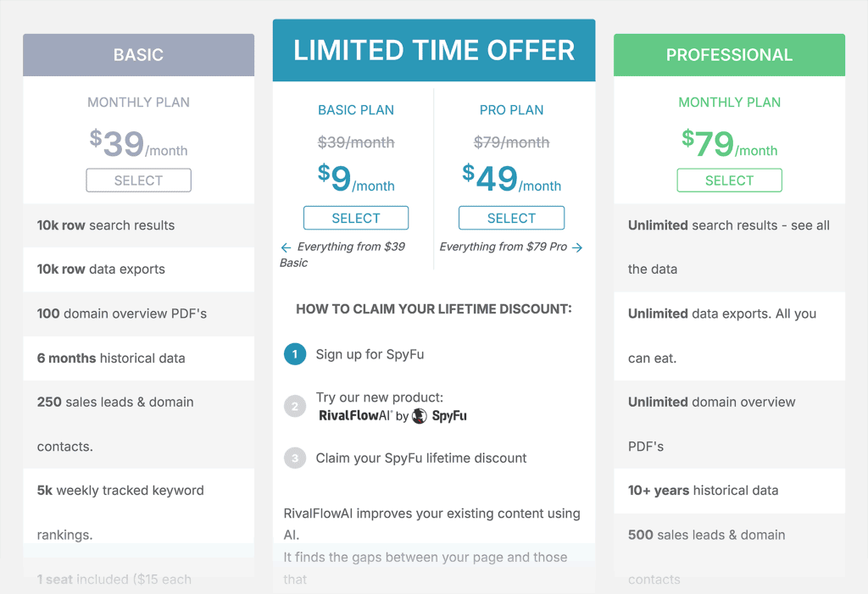Image resolution: width=868 pixels, height=594 pixels.
Task: Click the HOW TO CLAIM YOUR LIFETIME DISCOUNT heading
Action: pos(433,308)
